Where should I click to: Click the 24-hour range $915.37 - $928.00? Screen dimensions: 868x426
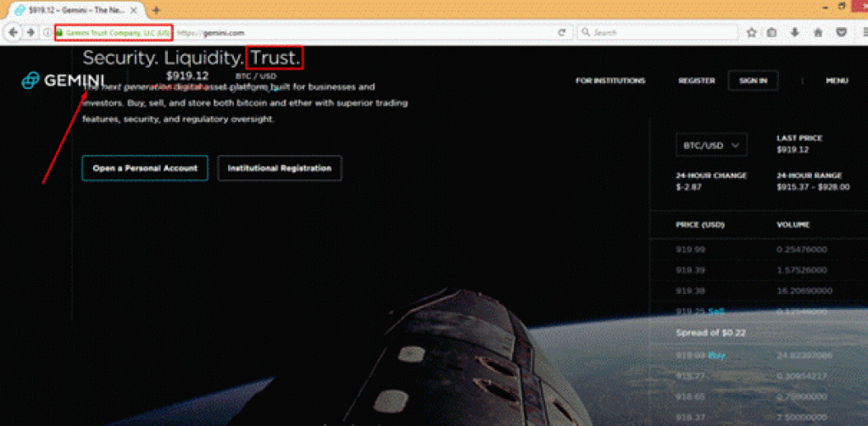pos(813,187)
